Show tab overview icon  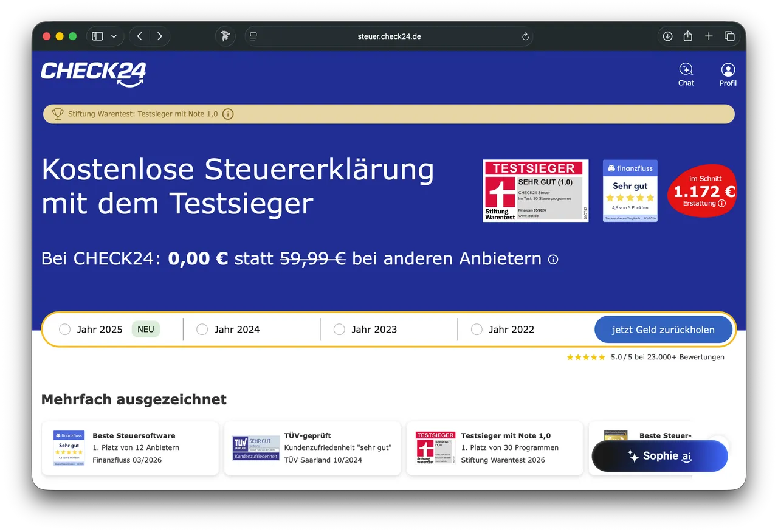729,36
